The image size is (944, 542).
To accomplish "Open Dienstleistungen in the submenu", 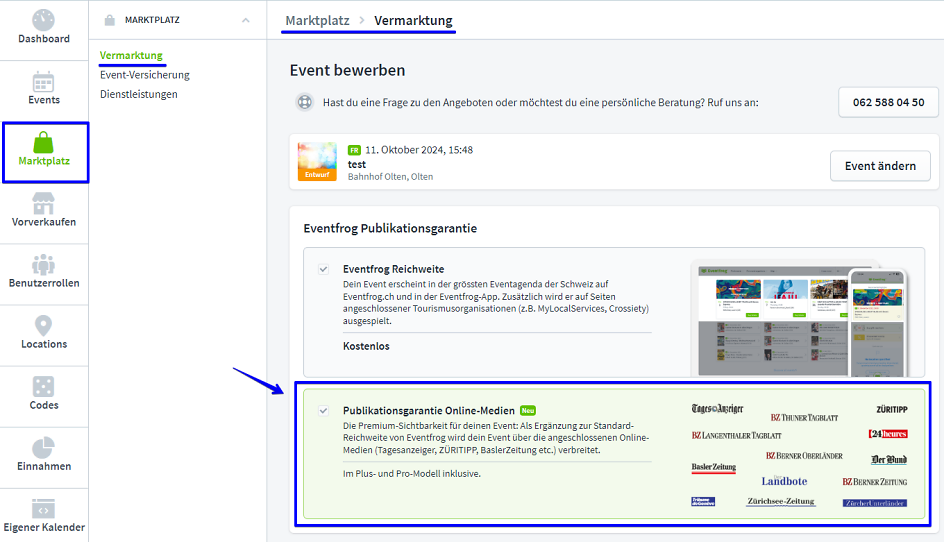I will [138, 94].
